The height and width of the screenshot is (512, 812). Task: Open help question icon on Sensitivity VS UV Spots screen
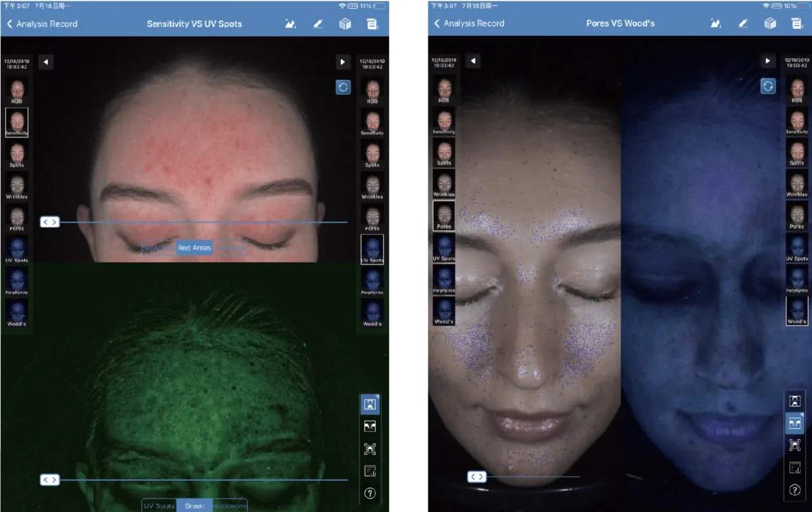click(x=369, y=493)
